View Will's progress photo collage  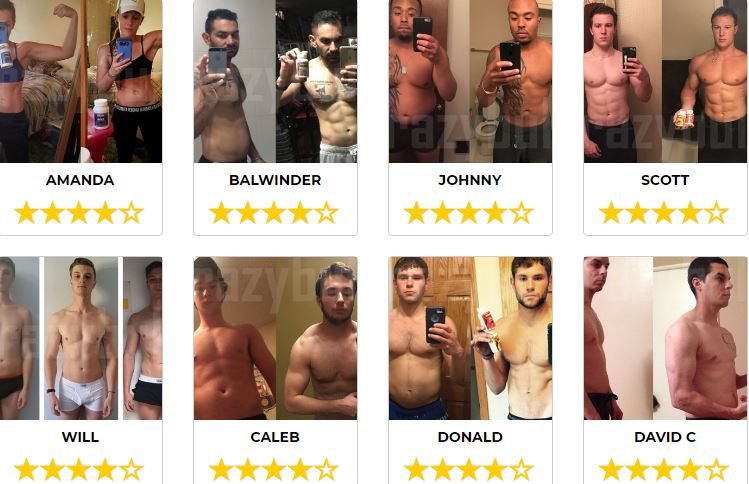coord(80,338)
